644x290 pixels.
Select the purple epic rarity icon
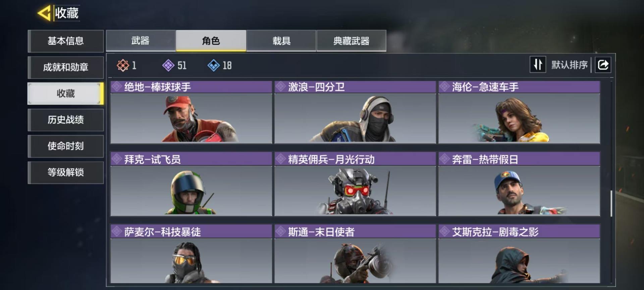(x=168, y=65)
